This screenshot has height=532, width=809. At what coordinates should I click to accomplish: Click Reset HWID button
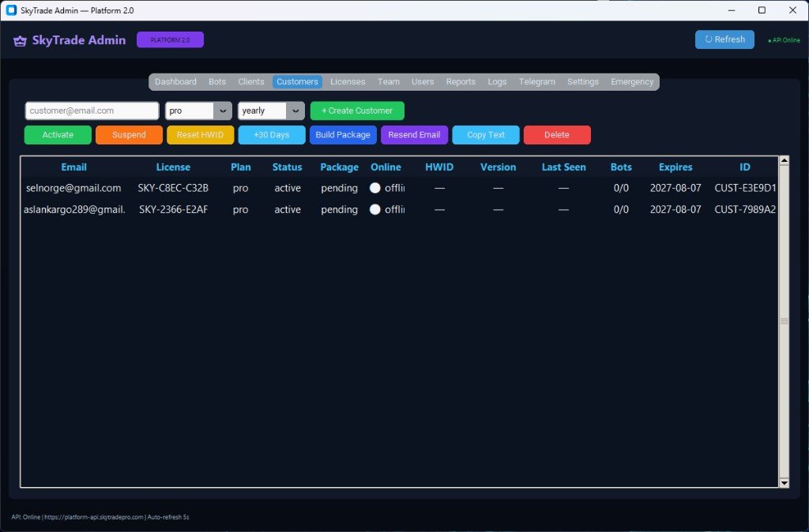(200, 135)
